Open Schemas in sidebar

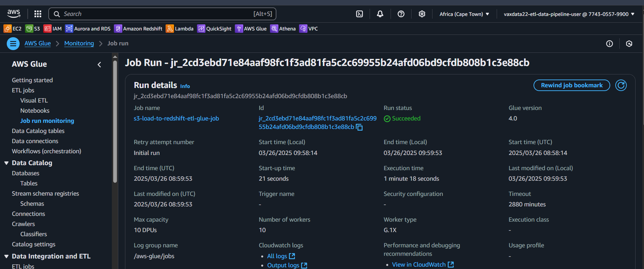[x=32, y=204]
